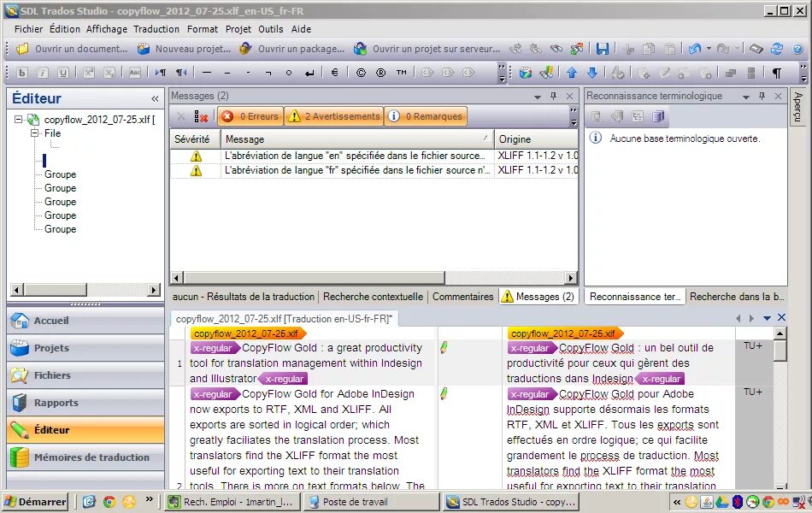Toggle small caps Abc button
Viewport: 812px width, 513px height.
coord(135,73)
